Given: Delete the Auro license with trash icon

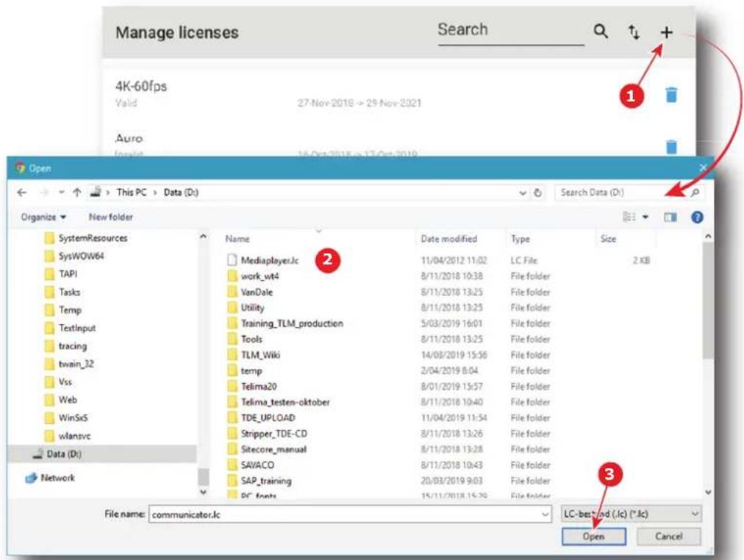Looking at the screenshot, I should pos(671,146).
